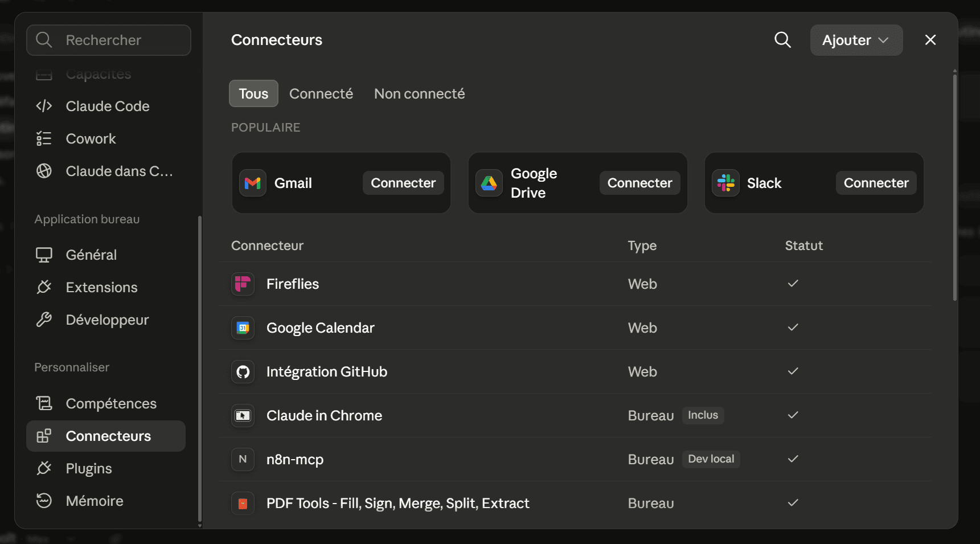Viewport: 980px width, 544px height.
Task: Connect Gmail with its Connecter button
Action: click(403, 183)
